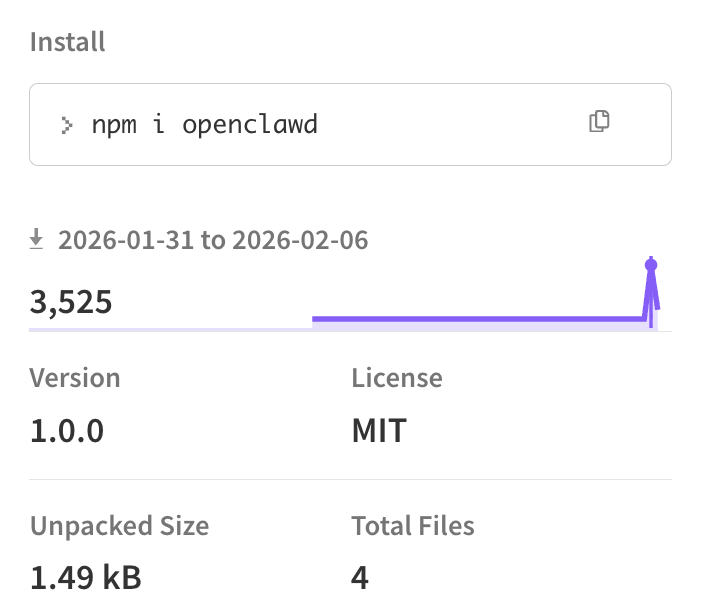Viewport: 704px width, 616px height.
Task: Click the purple download sparkline dot
Action: point(651,265)
